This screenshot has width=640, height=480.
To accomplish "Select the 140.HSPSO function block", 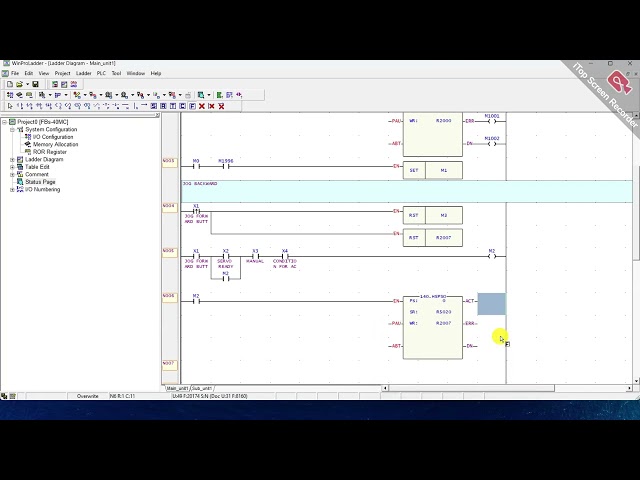I will pyautogui.click(x=433, y=327).
